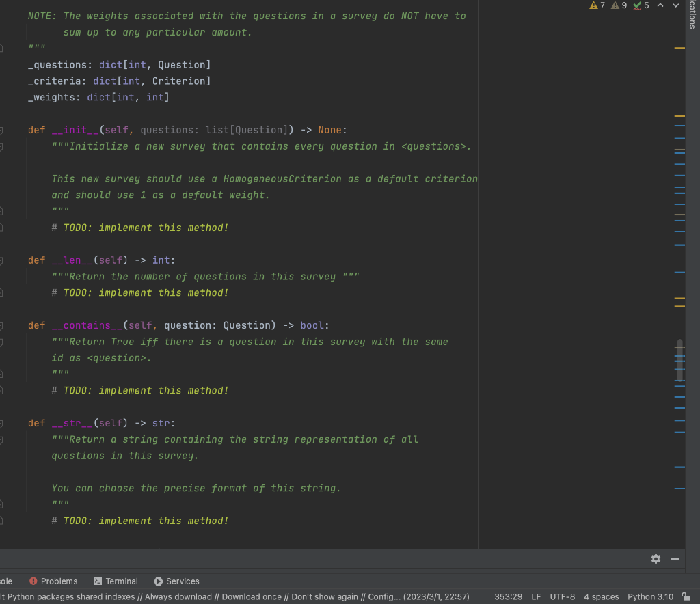Open the Python 3.10 interpreter selector

[649, 596]
